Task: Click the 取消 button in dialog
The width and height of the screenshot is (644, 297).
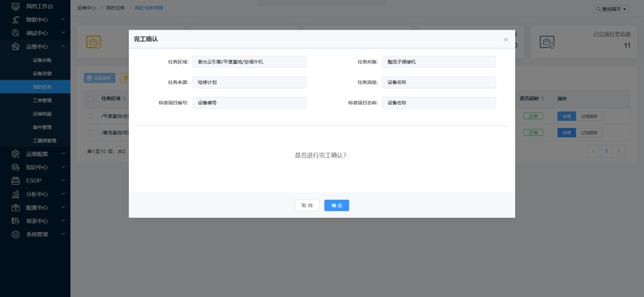Action: coord(307,205)
